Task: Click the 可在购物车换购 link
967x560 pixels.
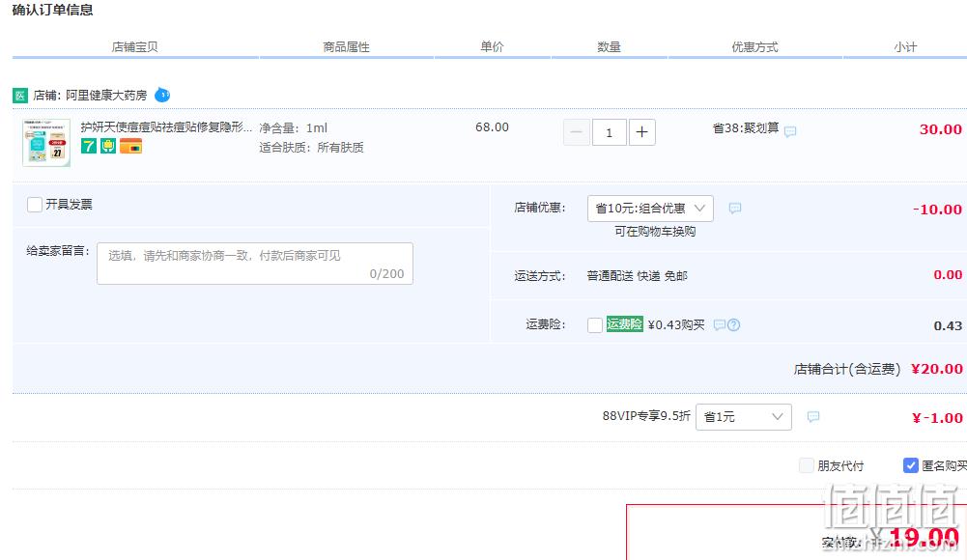Action: point(655,231)
